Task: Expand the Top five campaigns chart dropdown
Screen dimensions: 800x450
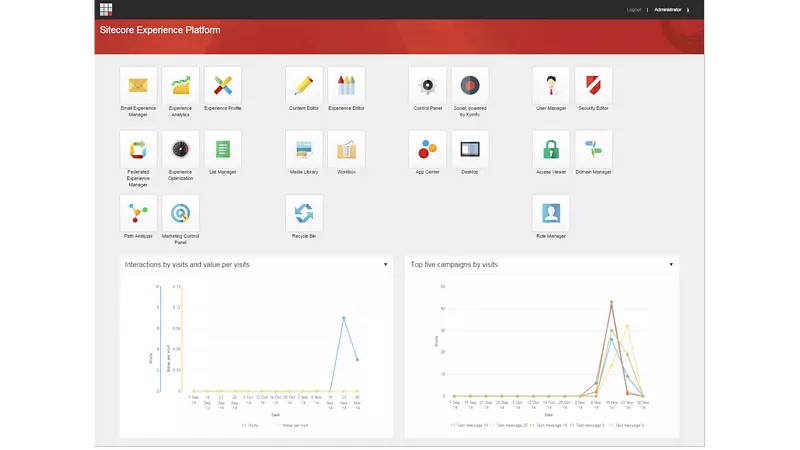Action: coord(671,264)
